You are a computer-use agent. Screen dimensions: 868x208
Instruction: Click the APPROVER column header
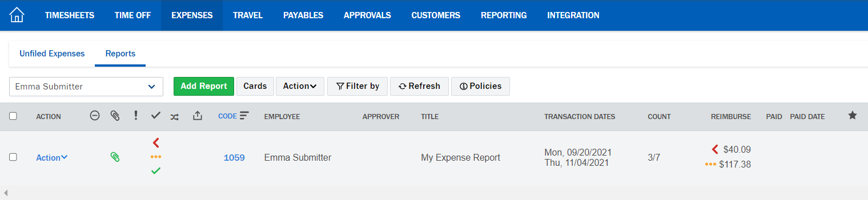[x=381, y=117]
